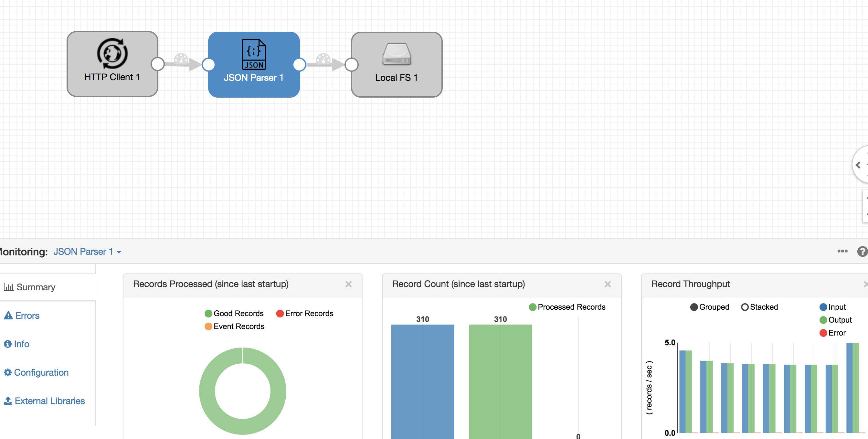The width and height of the screenshot is (868, 439).
Task: Toggle the Error series in throughput chart
Action: pos(833,333)
